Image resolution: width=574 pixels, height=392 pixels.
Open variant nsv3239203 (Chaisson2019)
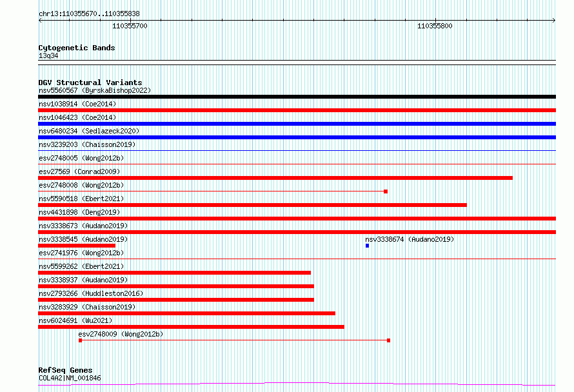click(x=87, y=144)
